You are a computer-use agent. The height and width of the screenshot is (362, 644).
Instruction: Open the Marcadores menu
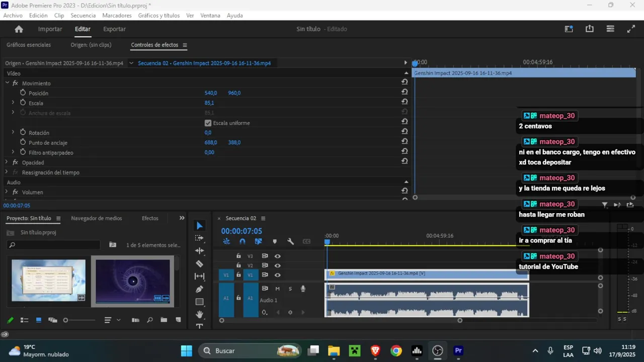(117, 16)
